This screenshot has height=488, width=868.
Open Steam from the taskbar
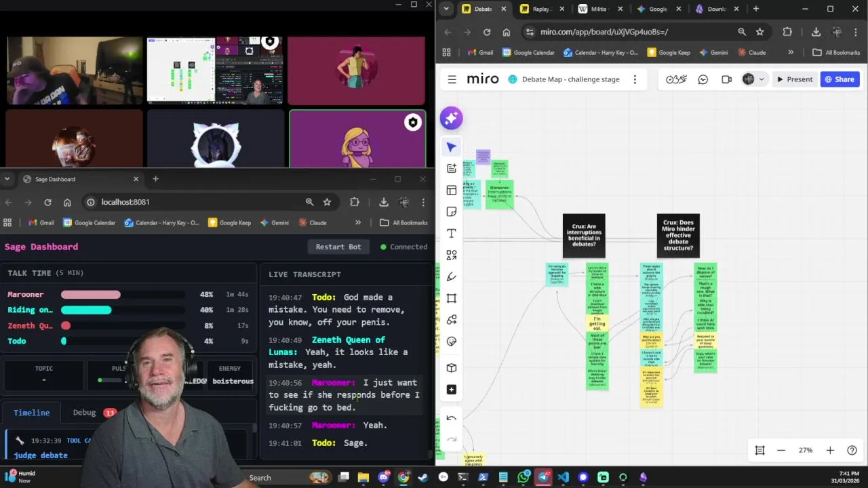[x=423, y=477]
